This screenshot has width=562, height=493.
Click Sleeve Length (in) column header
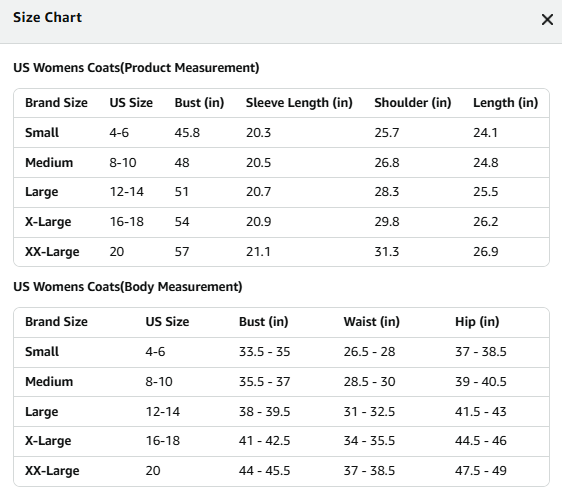[299, 103]
